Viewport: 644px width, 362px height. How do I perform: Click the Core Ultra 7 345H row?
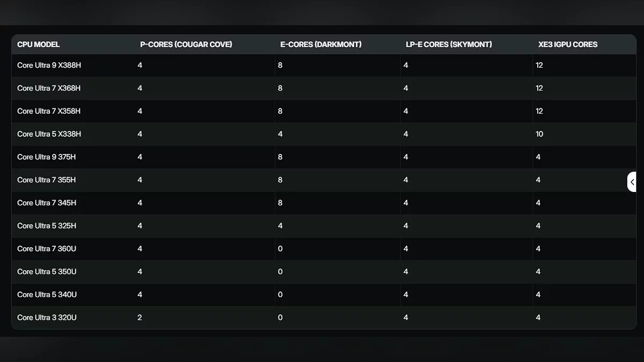click(47, 203)
